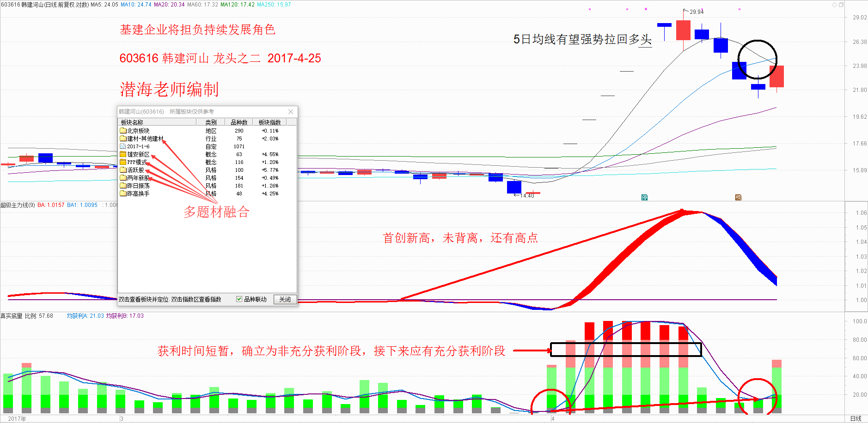The height and width of the screenshot is (423, 868).
Task: Click the MA5: 24.05 label
Action: pyautogui.click(x=104, y=5)
